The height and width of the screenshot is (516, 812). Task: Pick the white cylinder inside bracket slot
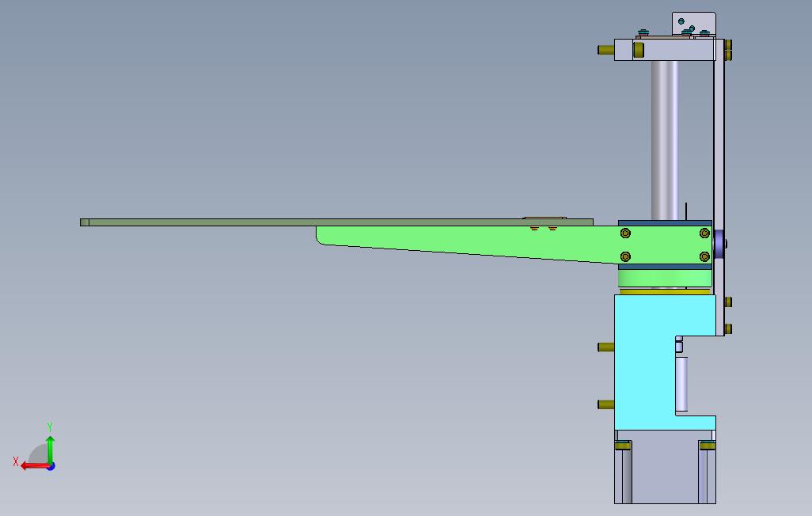click(681, 383)
